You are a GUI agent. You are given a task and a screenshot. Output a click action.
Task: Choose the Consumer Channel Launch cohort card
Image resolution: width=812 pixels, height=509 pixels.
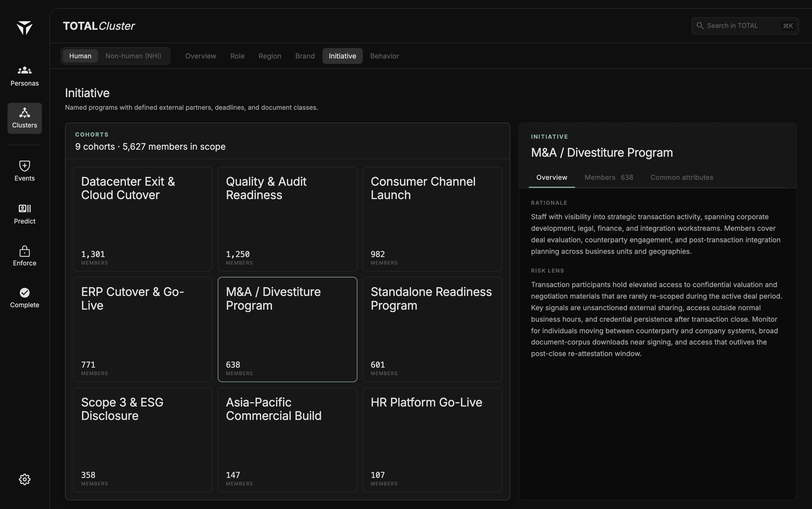(432, 219)
